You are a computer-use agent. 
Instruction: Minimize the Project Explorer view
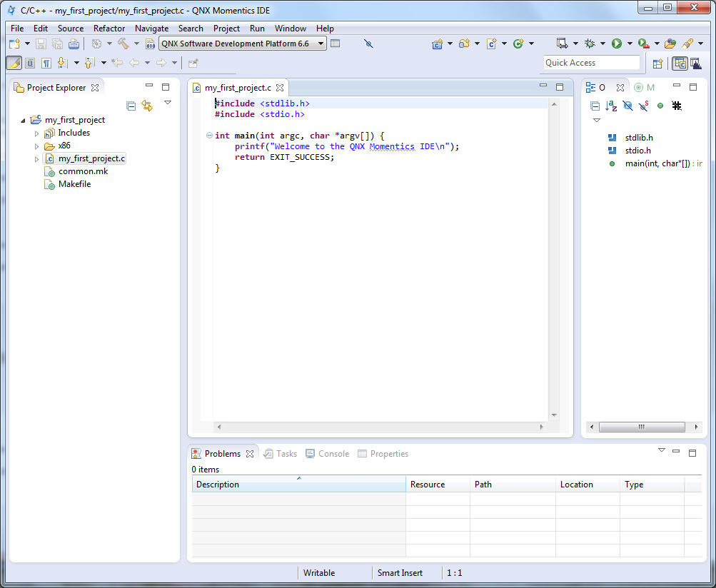(x=149, y=86)
